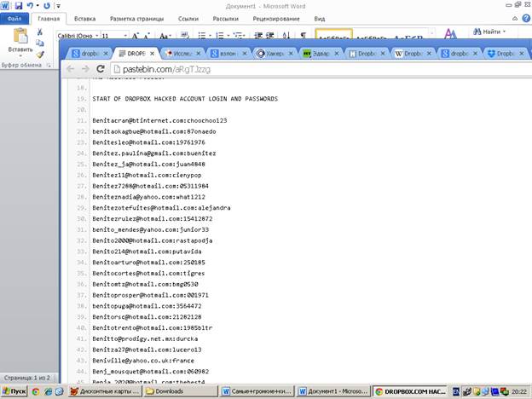This screenshot has height=399, width=532.
Task: Switch to the взлом browser tab
Action: click(x=227, y=53)
